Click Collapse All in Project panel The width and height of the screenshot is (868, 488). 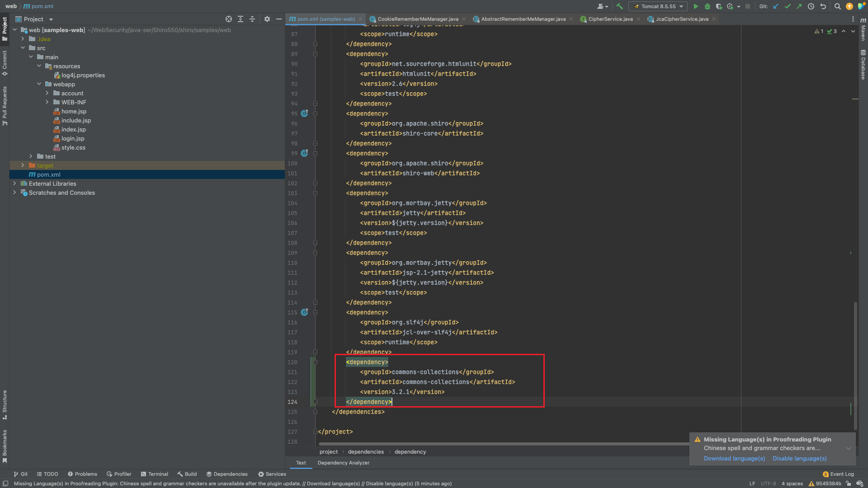click(x=252, y=19)
